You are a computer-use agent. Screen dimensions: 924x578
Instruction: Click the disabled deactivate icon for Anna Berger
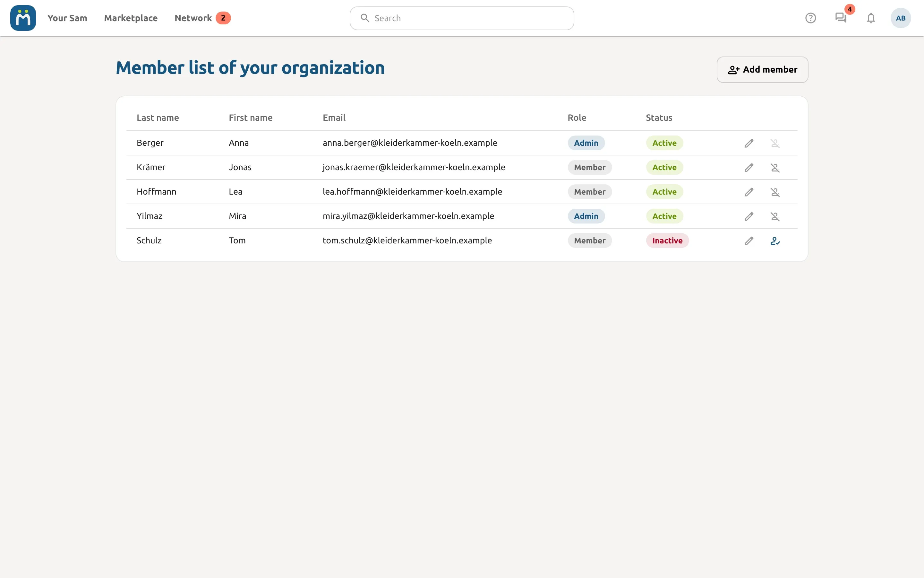775,143
